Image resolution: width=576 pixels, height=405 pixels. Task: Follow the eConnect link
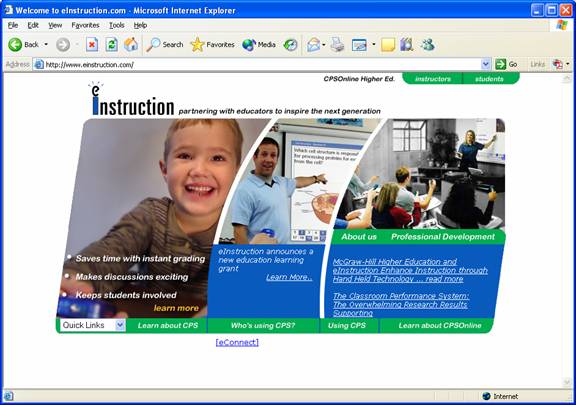[237, 342]
